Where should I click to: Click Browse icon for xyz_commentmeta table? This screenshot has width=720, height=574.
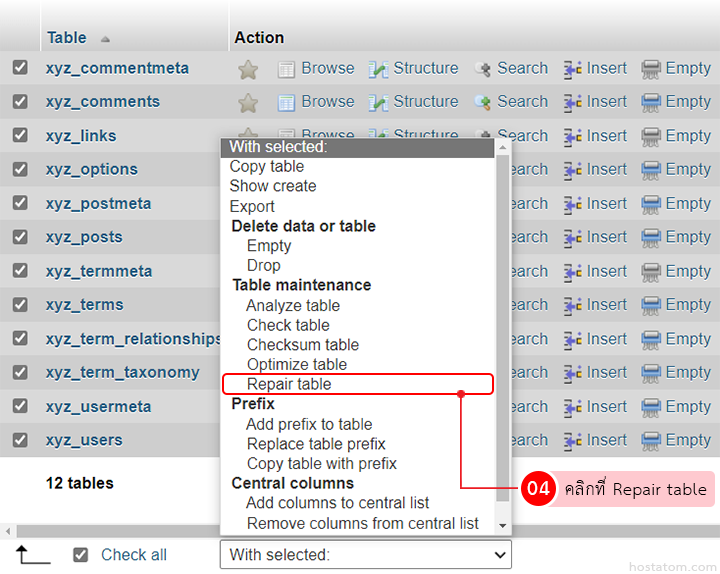pos(286,69)
